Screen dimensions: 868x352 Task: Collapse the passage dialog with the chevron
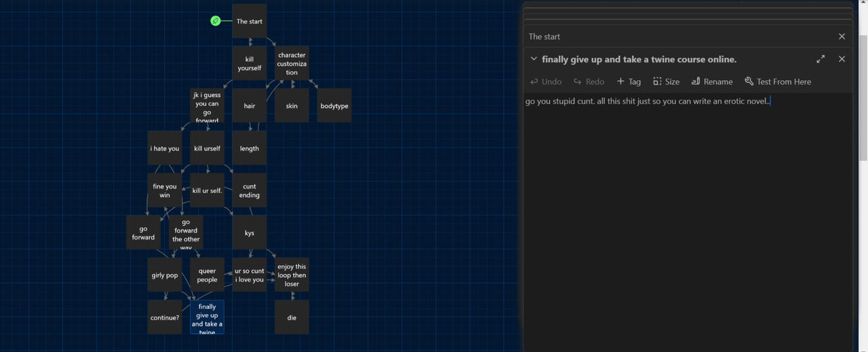pyautogui.click(x=534, y=59)
